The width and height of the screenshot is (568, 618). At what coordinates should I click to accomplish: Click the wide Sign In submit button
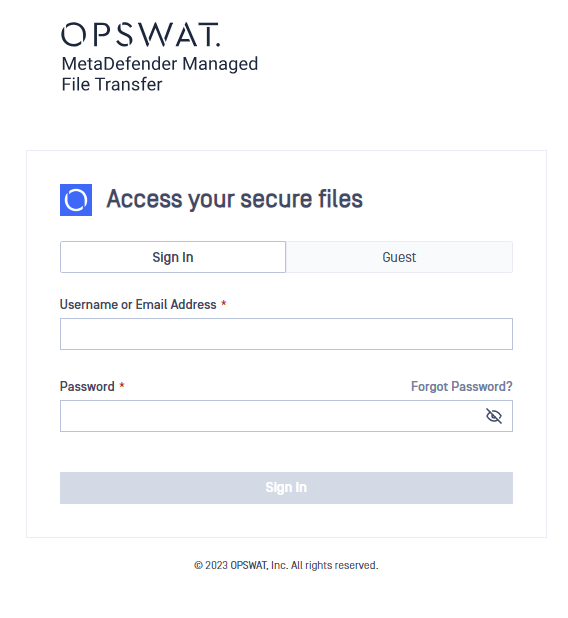(x=286, y=488)
